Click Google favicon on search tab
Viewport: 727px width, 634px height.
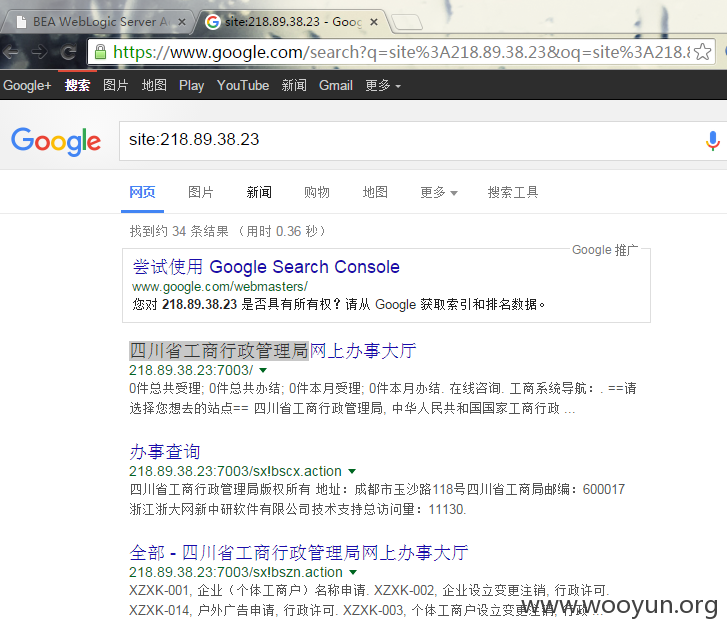pos(213,21)
